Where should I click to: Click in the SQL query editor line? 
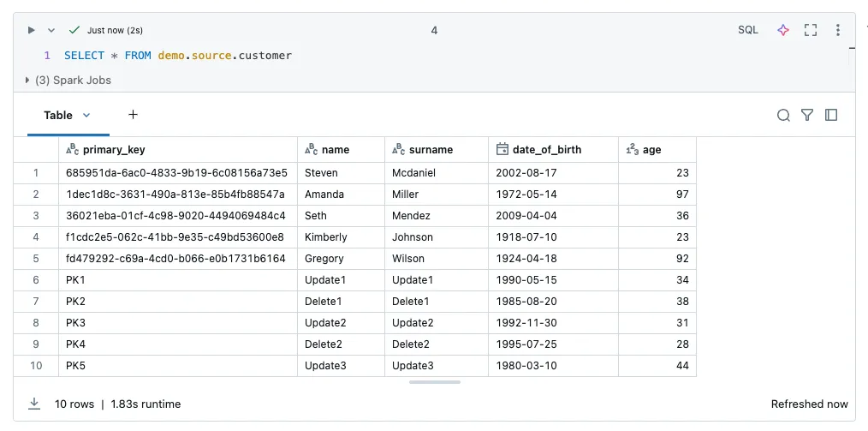[342, 56]
